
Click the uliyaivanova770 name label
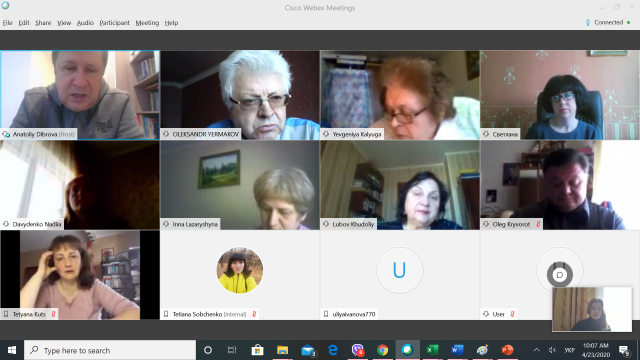pos(354,314)
